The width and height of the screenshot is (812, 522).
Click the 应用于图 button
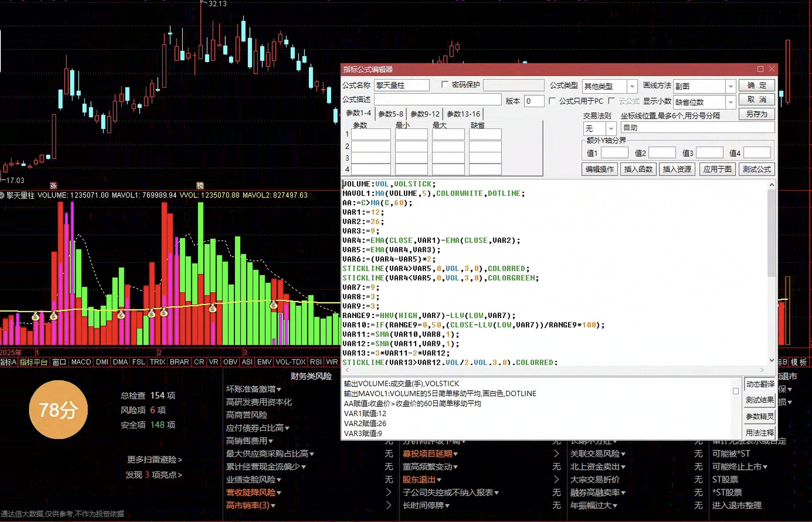[717, 169]
